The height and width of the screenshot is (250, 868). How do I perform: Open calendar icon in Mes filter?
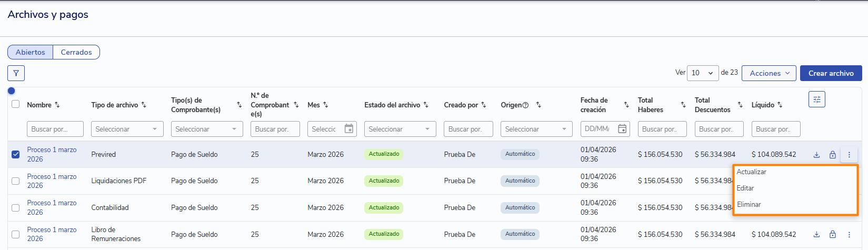348,129
